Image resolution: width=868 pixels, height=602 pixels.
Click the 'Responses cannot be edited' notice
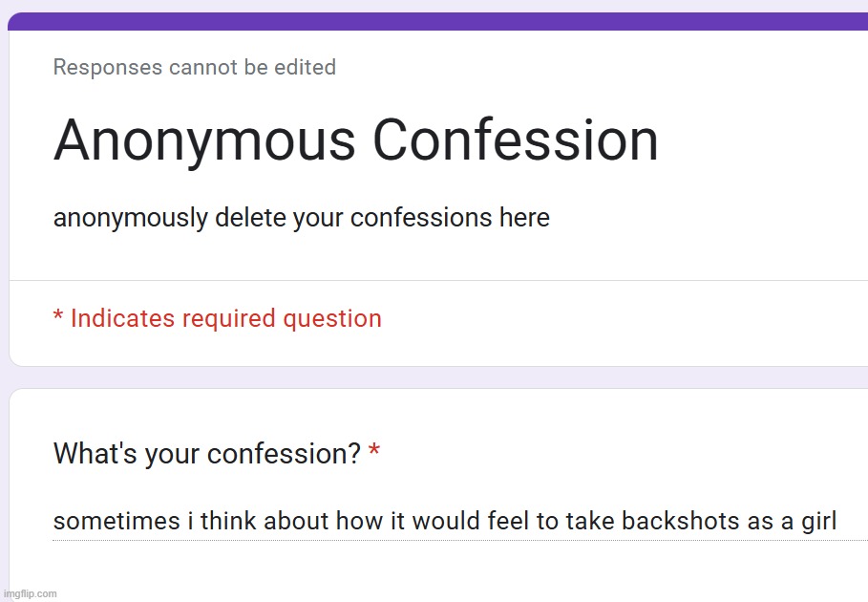pyautogui.click(x=194, y=67)
